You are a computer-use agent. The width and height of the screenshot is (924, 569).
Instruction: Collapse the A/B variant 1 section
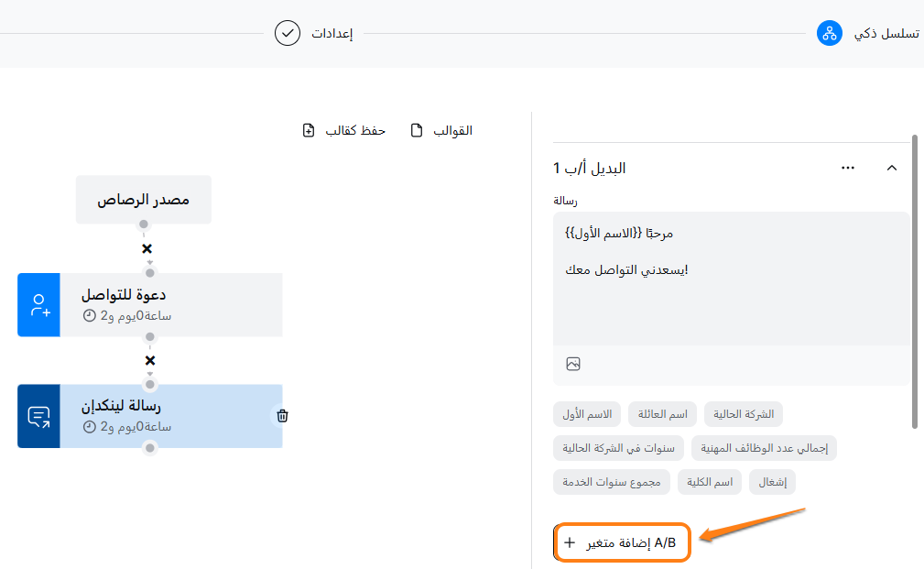[892, 168]
